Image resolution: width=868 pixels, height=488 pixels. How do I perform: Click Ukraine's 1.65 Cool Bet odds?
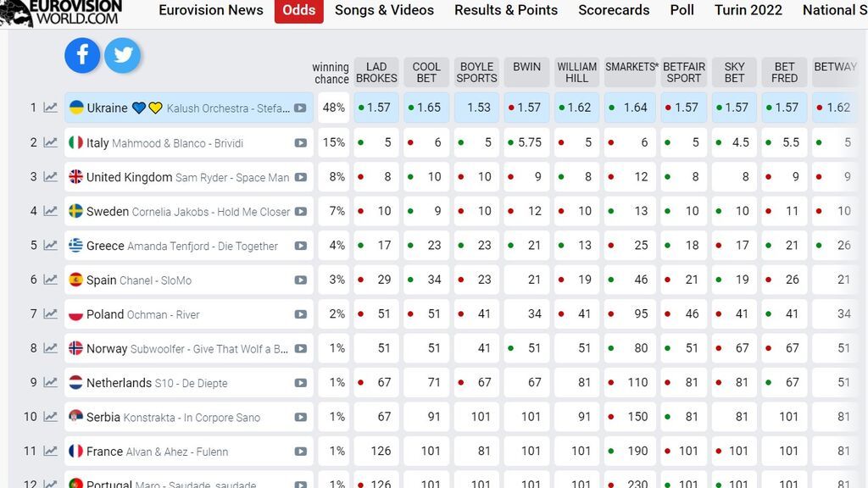[426, 108]
